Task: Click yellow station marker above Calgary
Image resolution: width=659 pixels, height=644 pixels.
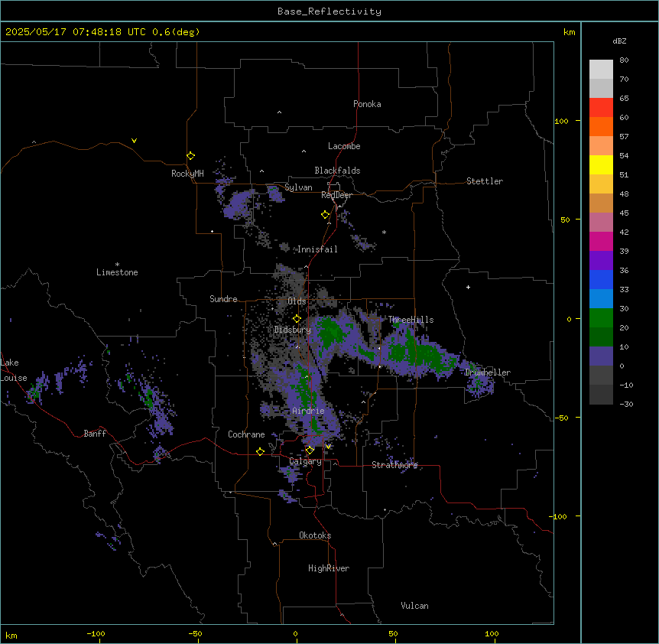Action: point(310,450)
